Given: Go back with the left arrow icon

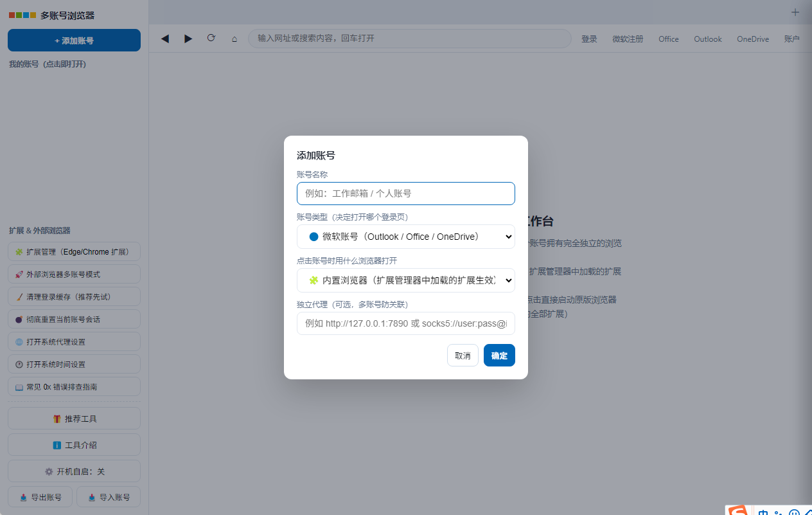Looking at the screenshot, I should click(x=165, y=39).
